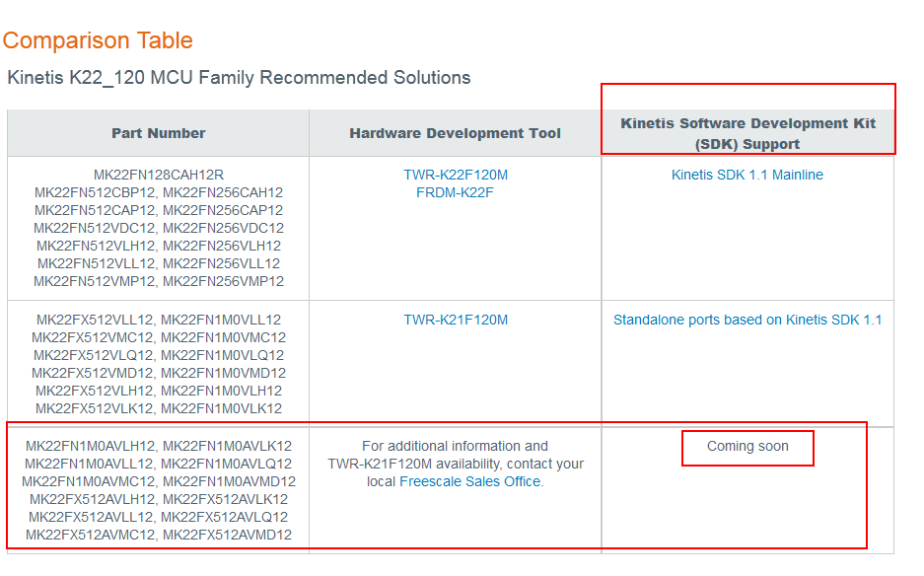Click part number MK22FN1M0VLK12
This screenshot has height=576, width=924.
221,408
